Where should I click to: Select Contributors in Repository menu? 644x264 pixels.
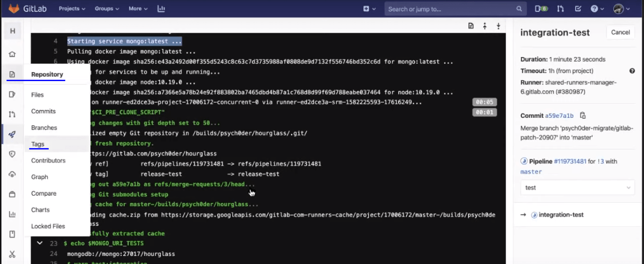48,160
